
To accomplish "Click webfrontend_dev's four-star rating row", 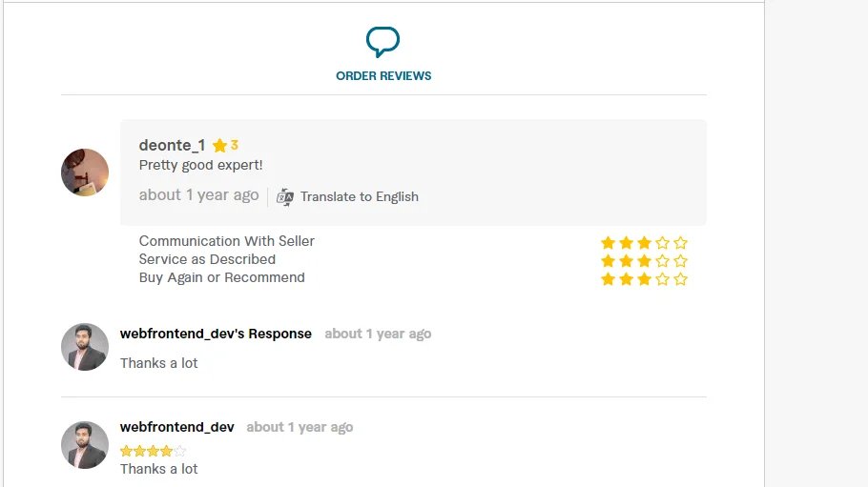I will click(153, 451).
